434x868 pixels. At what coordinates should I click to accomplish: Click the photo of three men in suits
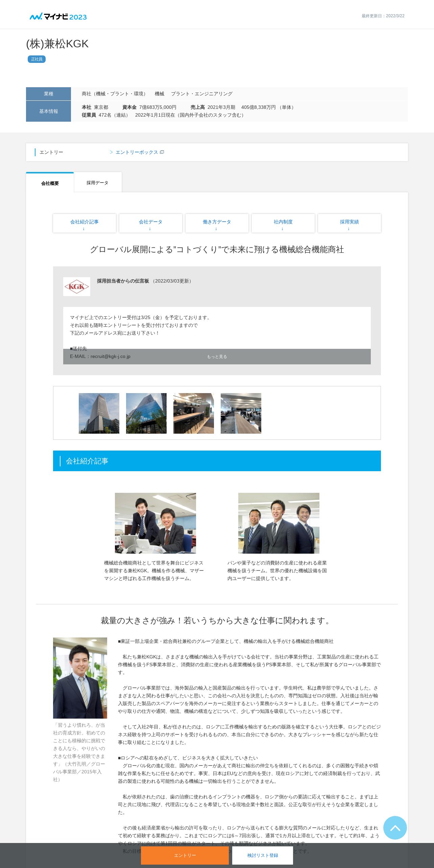pyautogui.click(x=279, y=523)
